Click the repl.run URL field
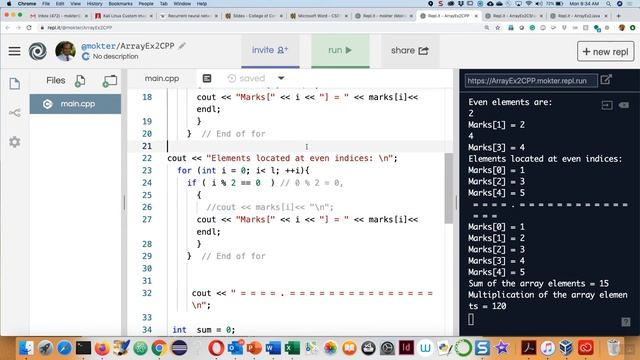The height and width of the screenshot is (360, 640). point(531,81)
